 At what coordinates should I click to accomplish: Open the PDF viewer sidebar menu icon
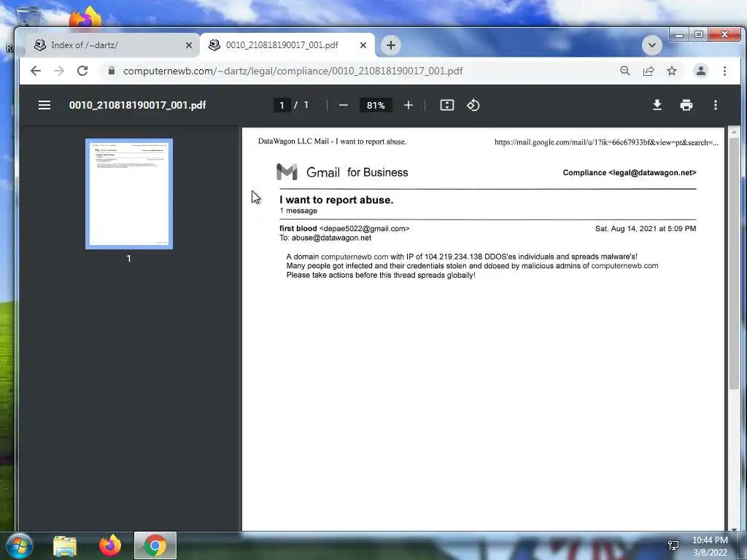[x=44, y=105]
